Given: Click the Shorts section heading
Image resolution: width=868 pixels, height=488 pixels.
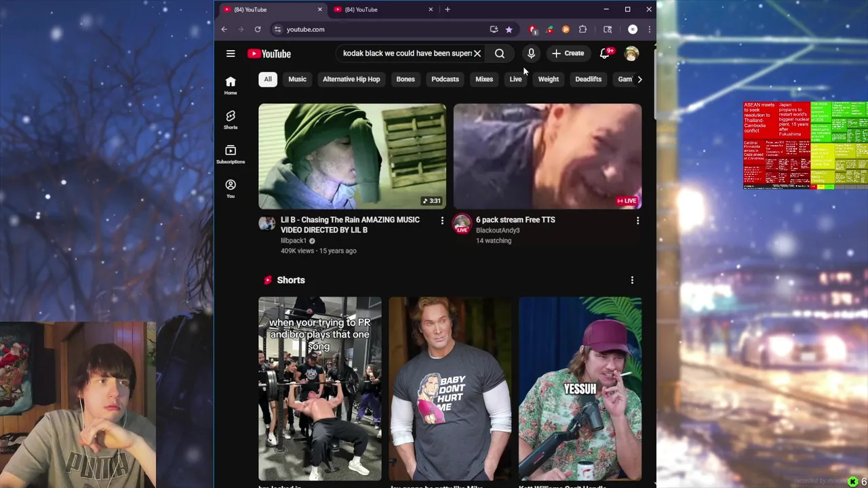Looking at the screenshot, I should tap(291, 280).
